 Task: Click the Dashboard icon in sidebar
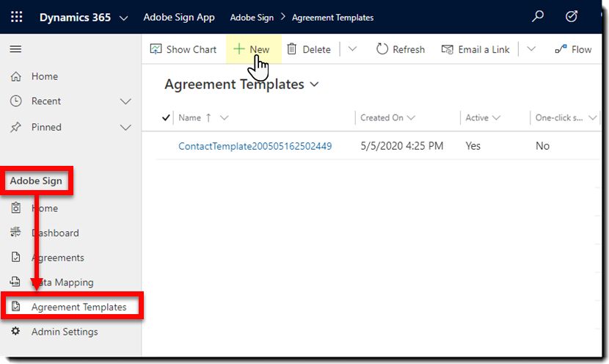point(15,233)
